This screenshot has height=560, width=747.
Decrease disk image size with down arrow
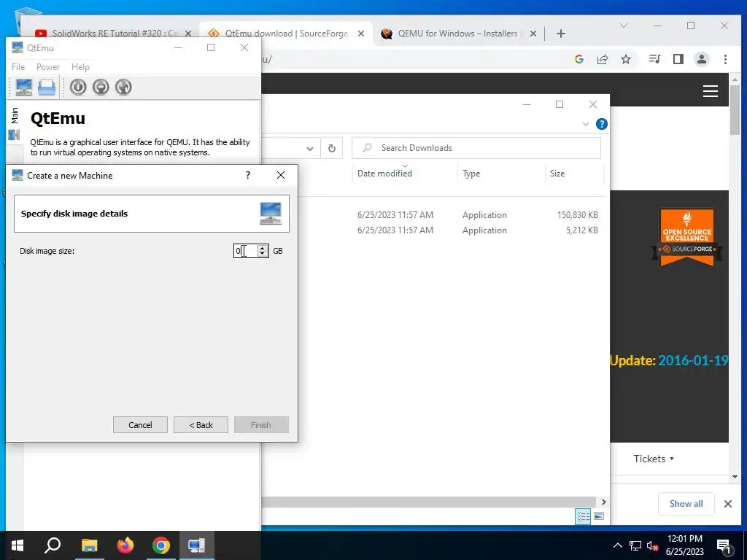263,254
